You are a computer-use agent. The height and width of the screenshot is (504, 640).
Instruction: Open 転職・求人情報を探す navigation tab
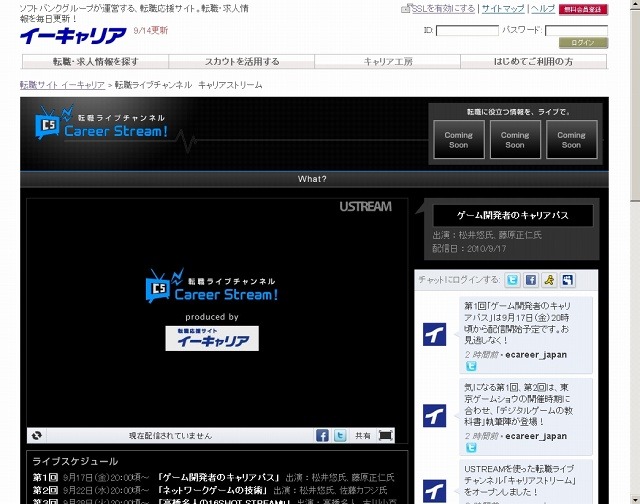pos(96,62)
